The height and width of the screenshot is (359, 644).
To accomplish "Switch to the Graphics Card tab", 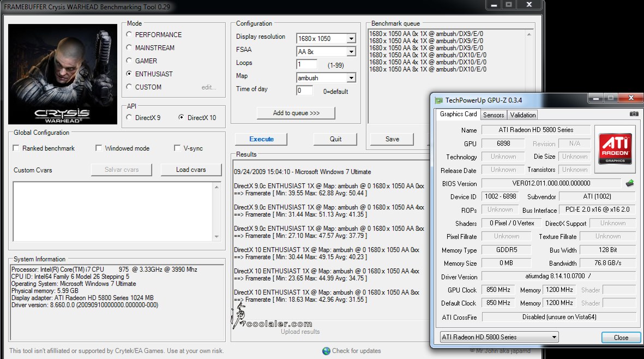I will click(x=459, y=114).
